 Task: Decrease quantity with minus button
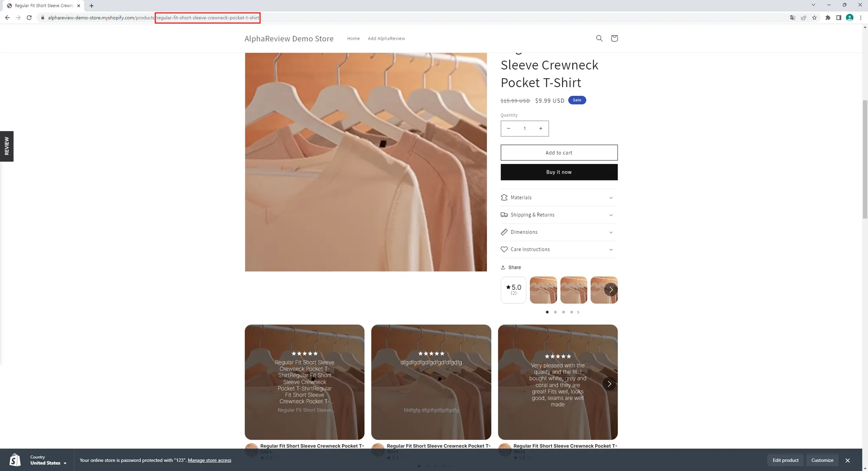tap(509, 128)
